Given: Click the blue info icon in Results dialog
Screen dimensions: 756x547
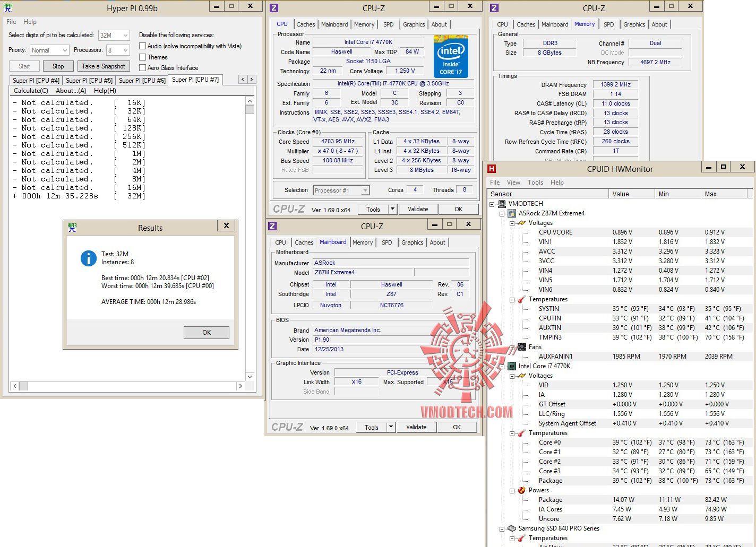Looking at the screenshot, I should pos(88,258).
